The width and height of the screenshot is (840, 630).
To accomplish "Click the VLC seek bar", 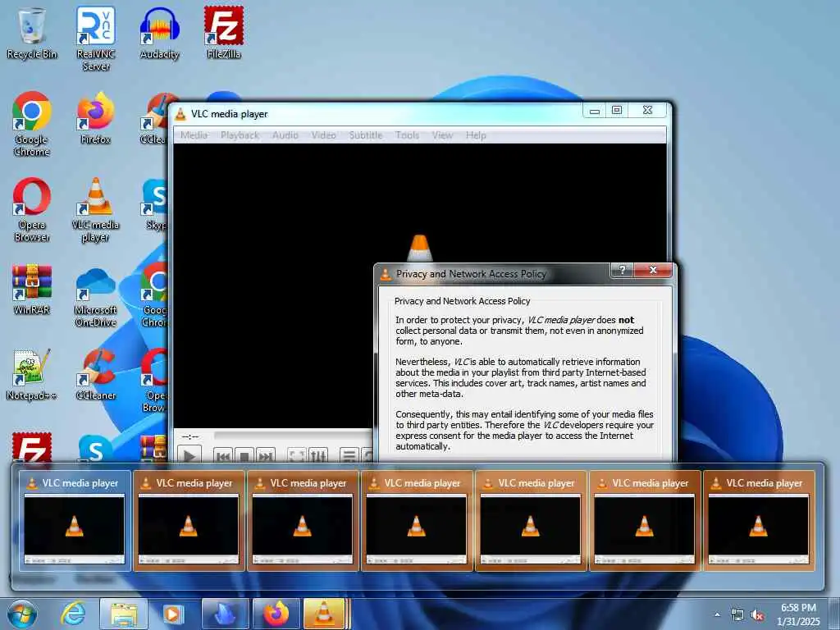I will coord(293,436).
